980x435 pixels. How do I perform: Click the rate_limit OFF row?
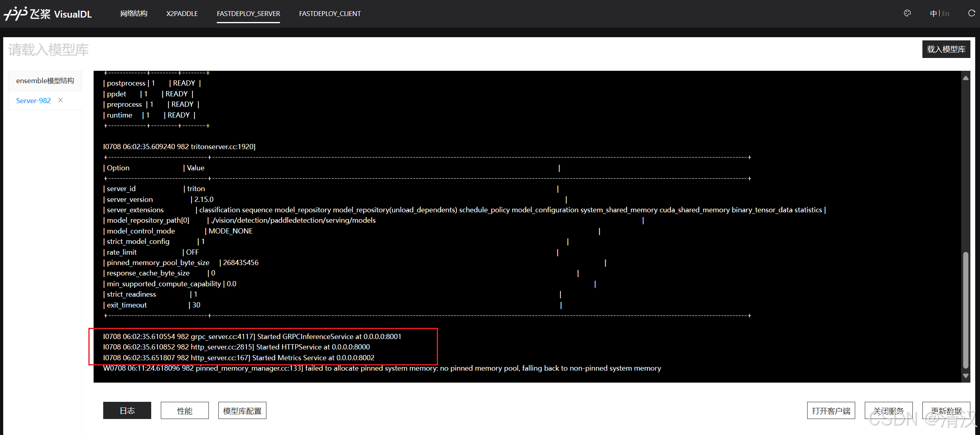click(x=331, y=252)
